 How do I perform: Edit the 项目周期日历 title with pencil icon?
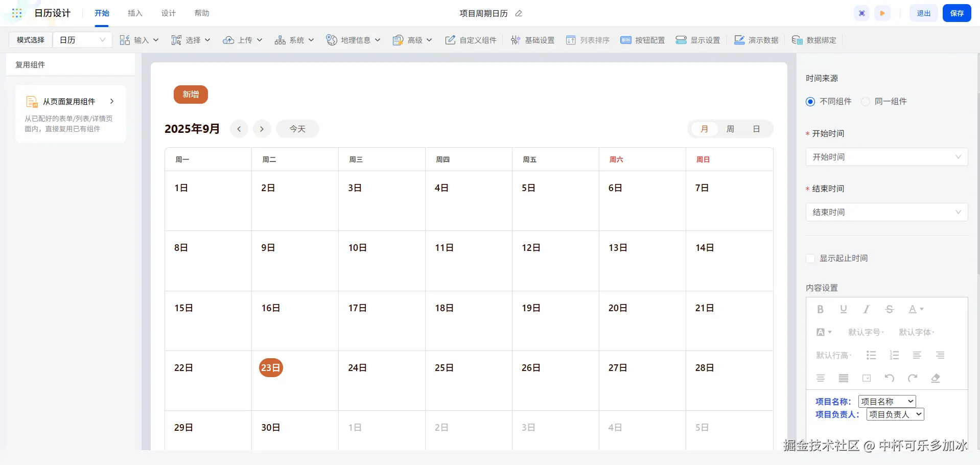(519, 13)
